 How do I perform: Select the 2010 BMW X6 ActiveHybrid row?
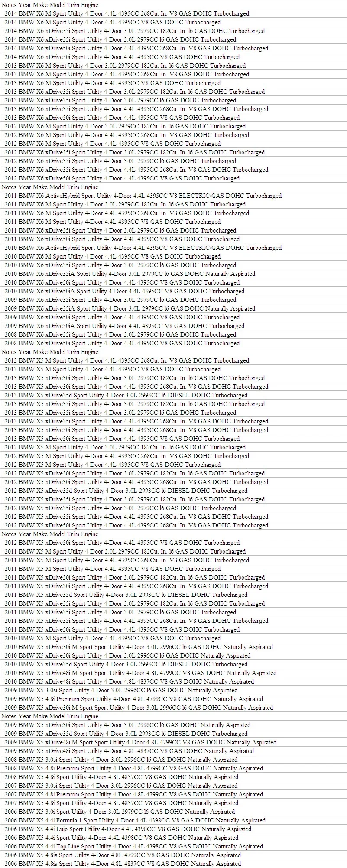[173, 248]
